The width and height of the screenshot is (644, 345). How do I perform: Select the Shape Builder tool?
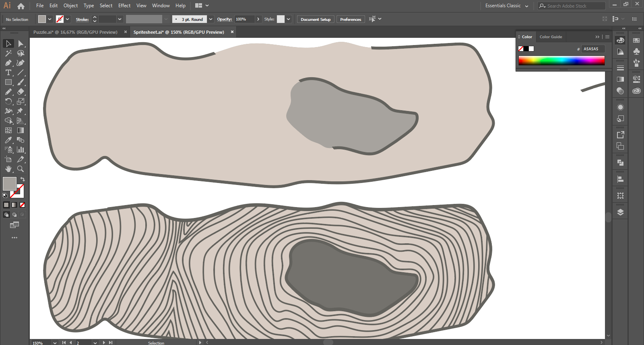click(8, 121)
